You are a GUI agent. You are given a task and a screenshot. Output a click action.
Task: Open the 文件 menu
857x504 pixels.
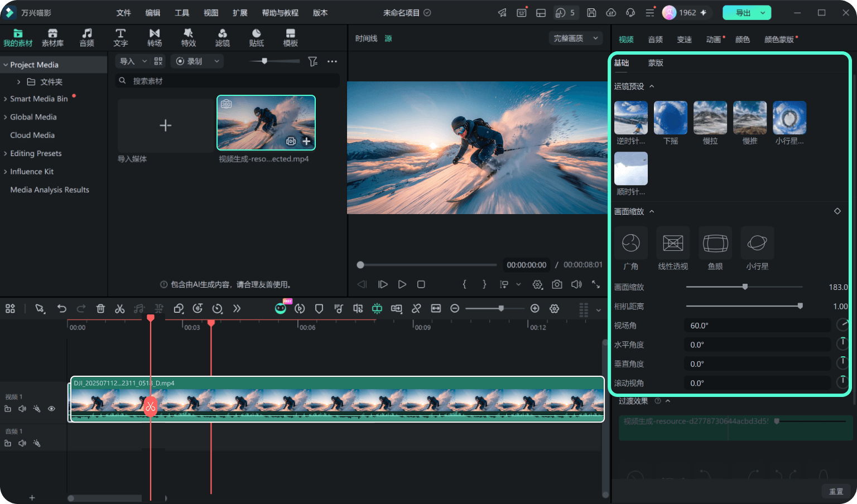(x=123, y=13)
